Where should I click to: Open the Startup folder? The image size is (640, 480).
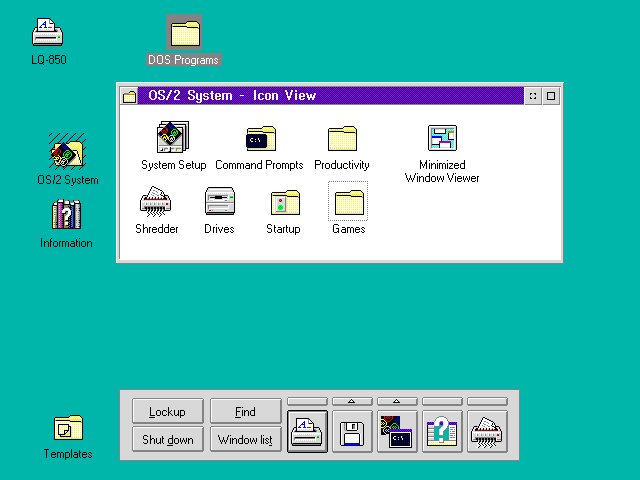pos(285,202)
